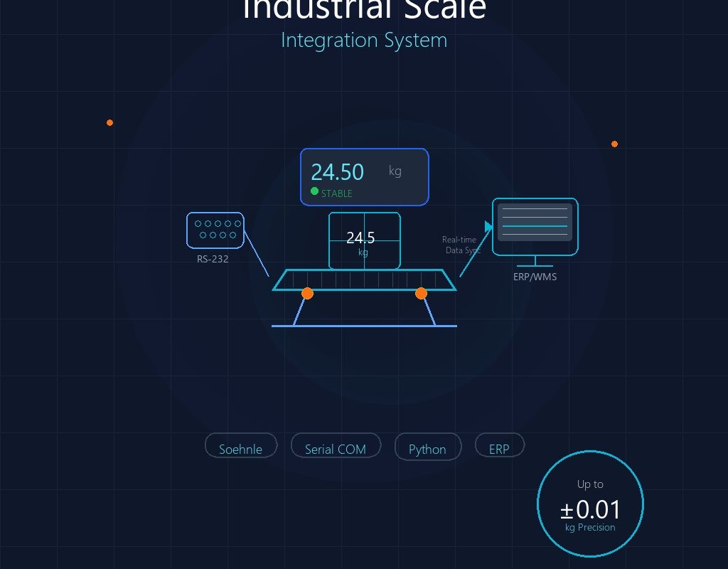Click the ±0.01 kg Precision circle badge
This screenshot has height=569, width=728.
point(589,504)
